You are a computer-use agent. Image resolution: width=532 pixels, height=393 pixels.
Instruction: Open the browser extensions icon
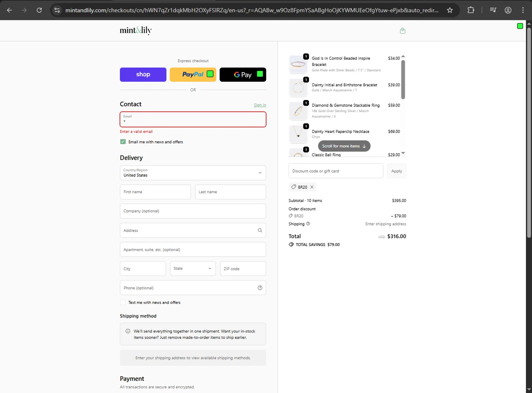[471, 10]
